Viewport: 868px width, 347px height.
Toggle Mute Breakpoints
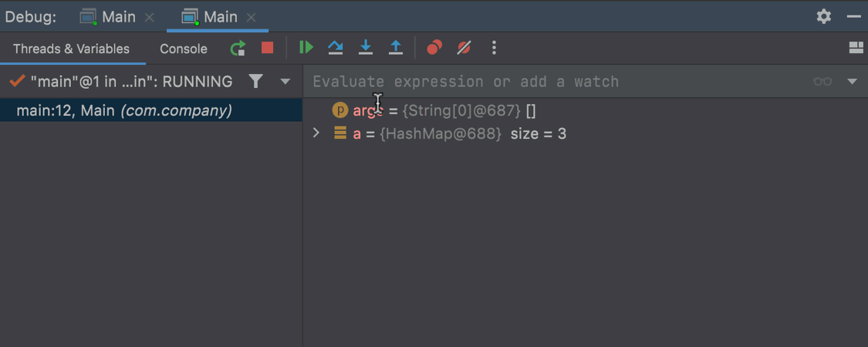(x=464, y=48)
